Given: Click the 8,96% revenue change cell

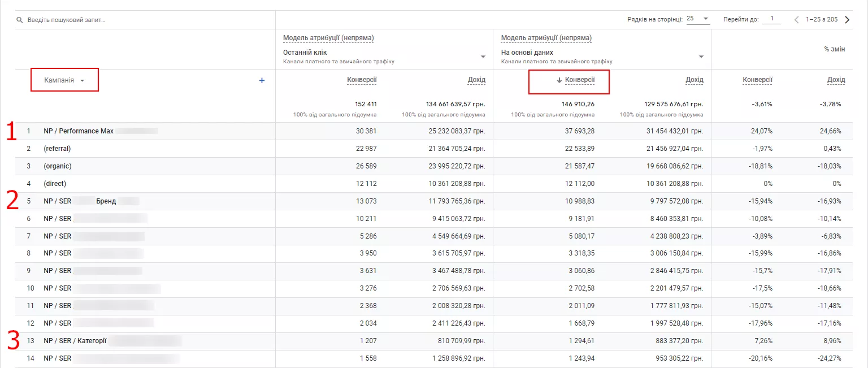Looking at the screenshot, I should [831, 341].
